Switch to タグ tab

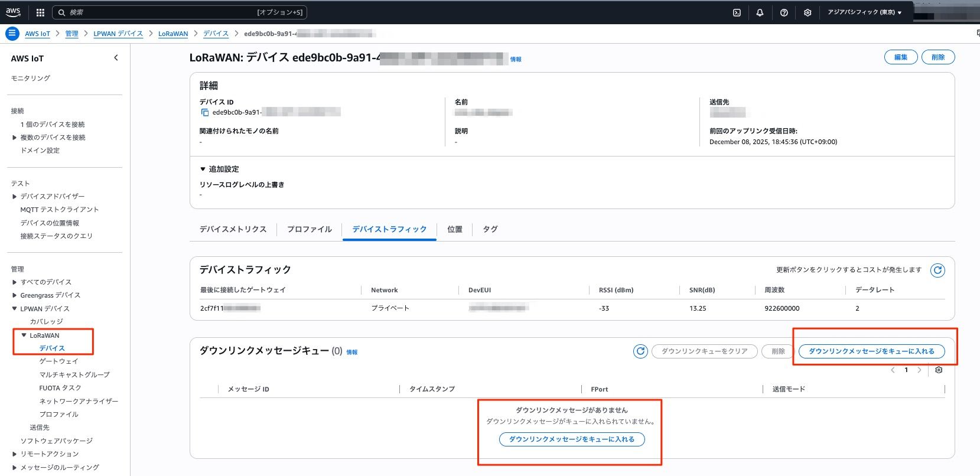(x=490, y=229)
